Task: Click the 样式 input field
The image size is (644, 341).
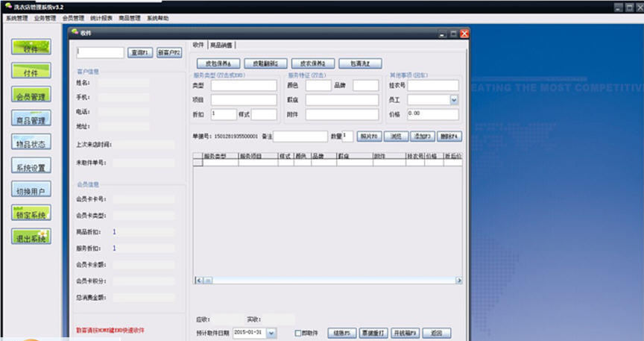Action: [264, 114]
